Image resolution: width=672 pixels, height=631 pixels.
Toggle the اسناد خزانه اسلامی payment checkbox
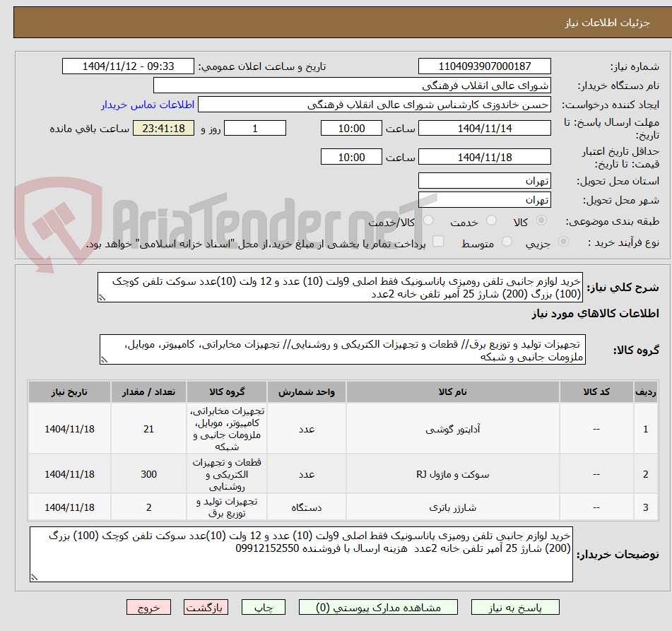[x=438, y=241]
